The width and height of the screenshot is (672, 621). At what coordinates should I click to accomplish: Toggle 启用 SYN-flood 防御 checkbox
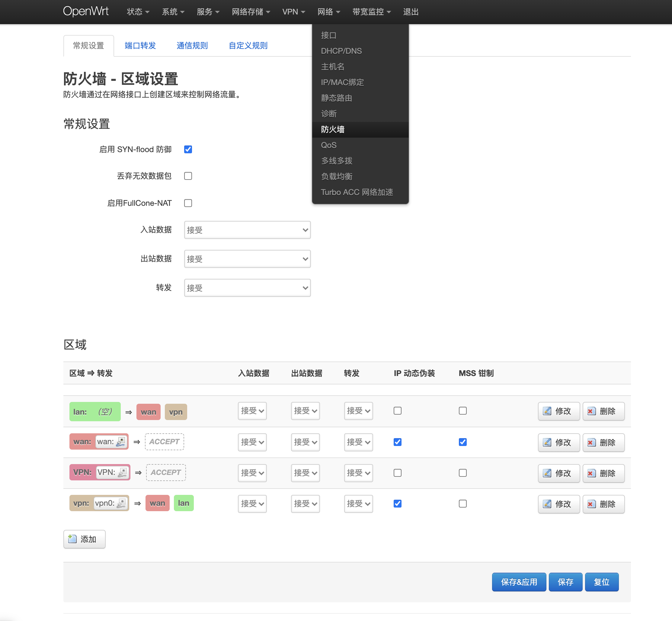188,149
